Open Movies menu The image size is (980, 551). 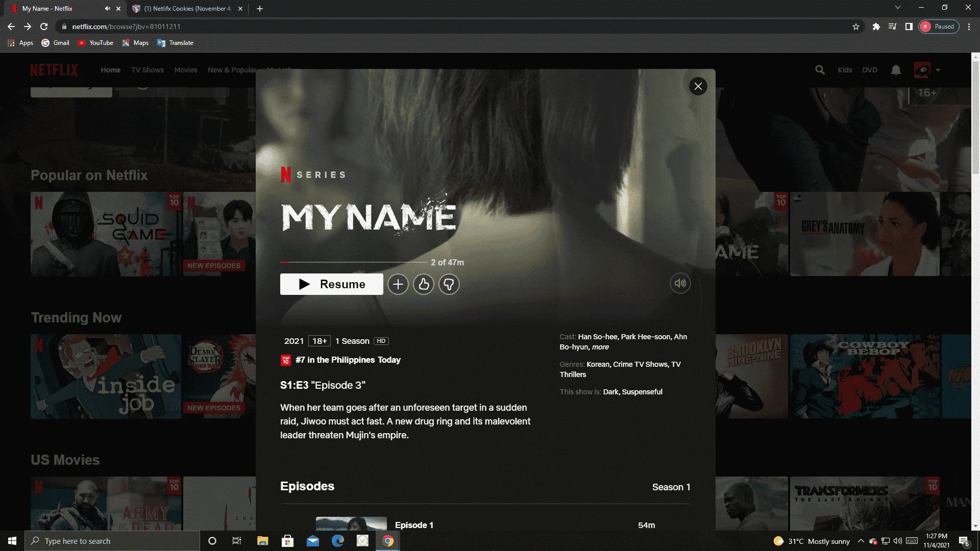pos(186,70)
